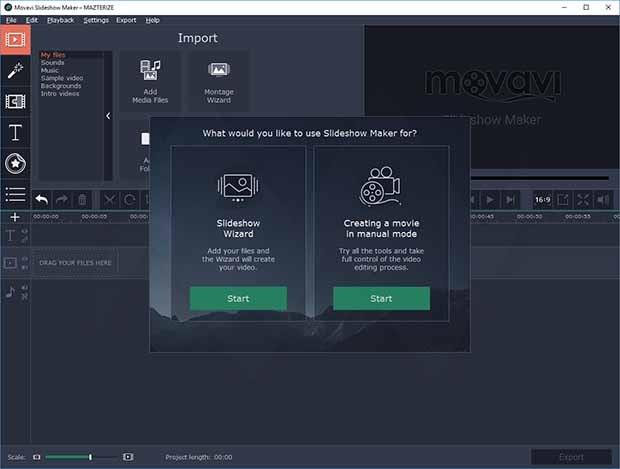Click the Slideshow Wizard picture icon
The height and width of the screenshot is (469, 620).
pos(238,188)
